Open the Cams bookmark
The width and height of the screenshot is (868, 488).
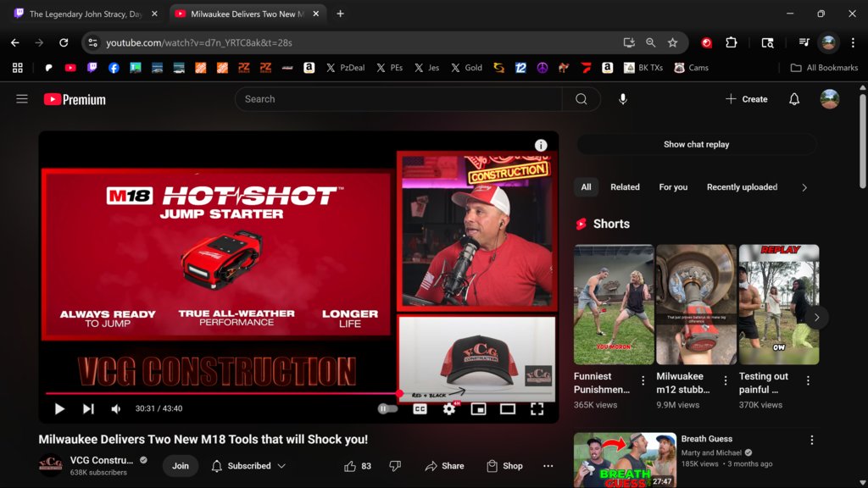pos(692,68)
